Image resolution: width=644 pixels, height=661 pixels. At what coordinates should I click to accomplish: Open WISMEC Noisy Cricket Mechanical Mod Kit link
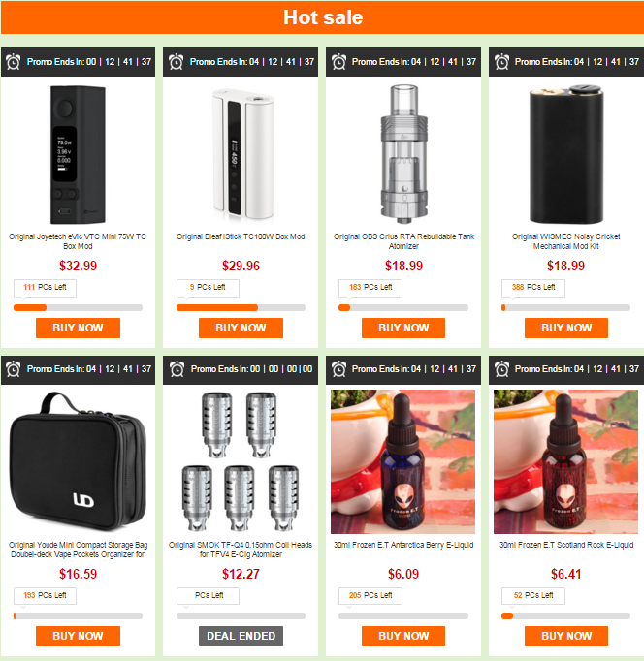pyautogui.click(x=566, y=241)
